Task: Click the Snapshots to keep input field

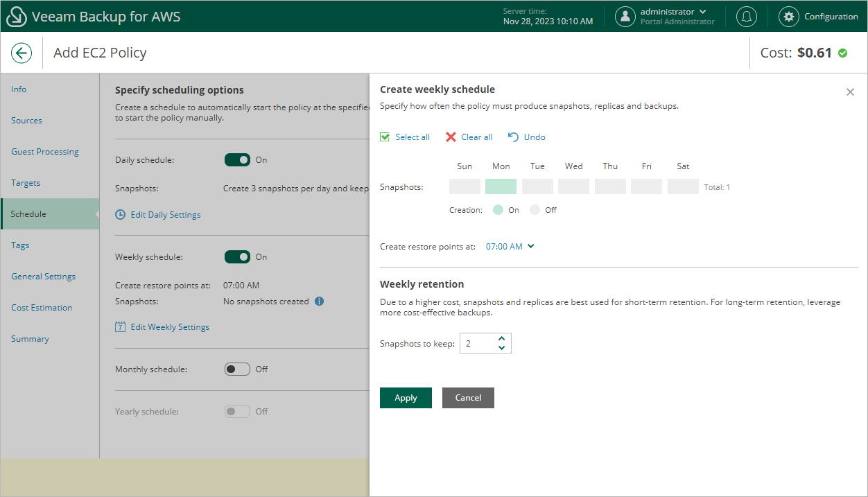Action: [x=485, y=343]
